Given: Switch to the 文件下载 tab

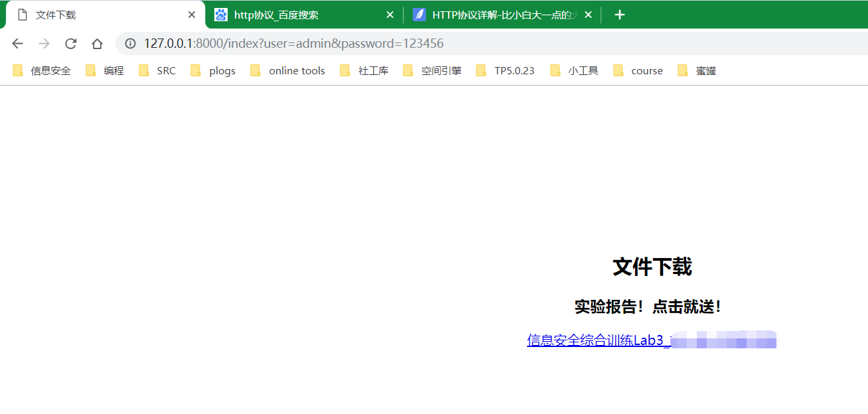Looking at the screenshot, I should (106, 15).
